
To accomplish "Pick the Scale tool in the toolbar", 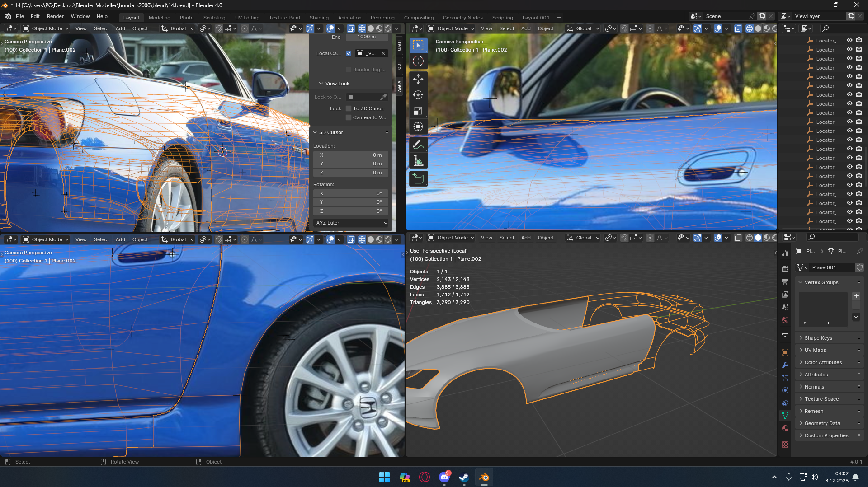I will click(x=418, y=111).
